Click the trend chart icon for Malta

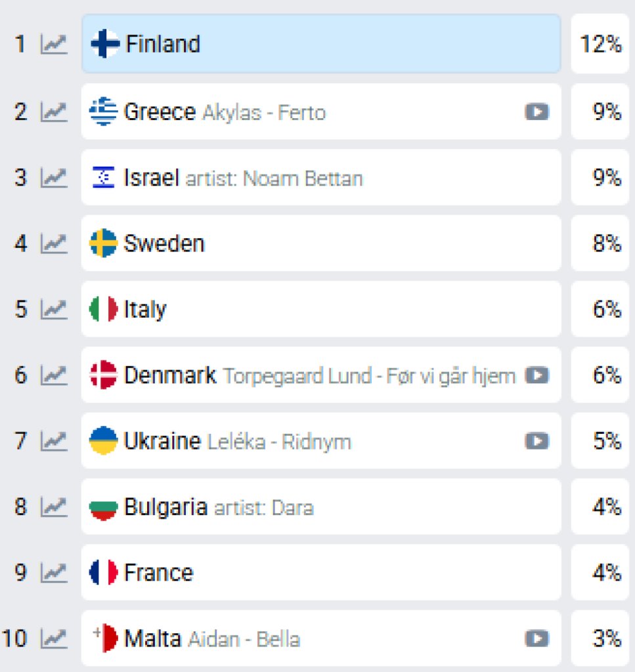(54, 639)
